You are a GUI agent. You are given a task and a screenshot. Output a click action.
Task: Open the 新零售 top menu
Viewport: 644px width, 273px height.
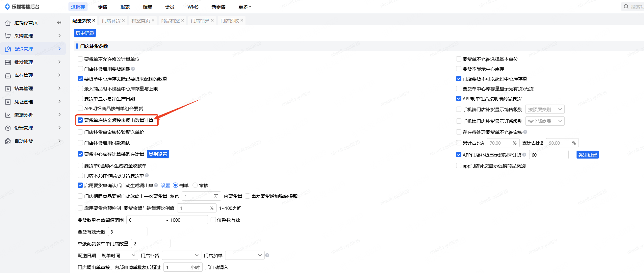click(219, 7)
